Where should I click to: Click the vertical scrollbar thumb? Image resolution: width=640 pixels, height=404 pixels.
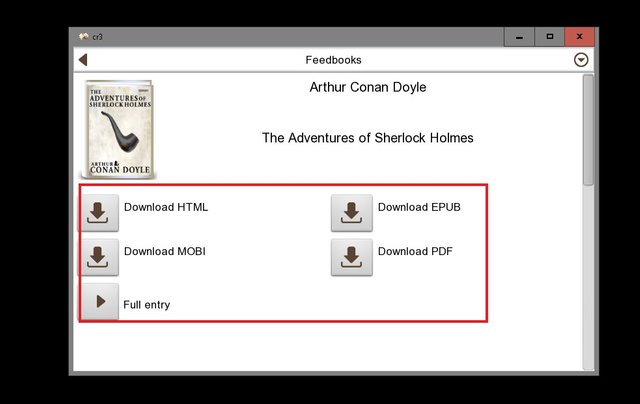pos(588,130)
